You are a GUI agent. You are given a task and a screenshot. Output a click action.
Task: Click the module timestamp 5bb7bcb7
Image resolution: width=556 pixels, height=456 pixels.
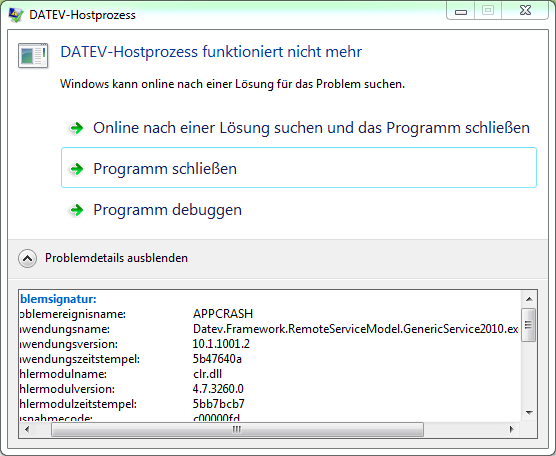pos(218,404)
